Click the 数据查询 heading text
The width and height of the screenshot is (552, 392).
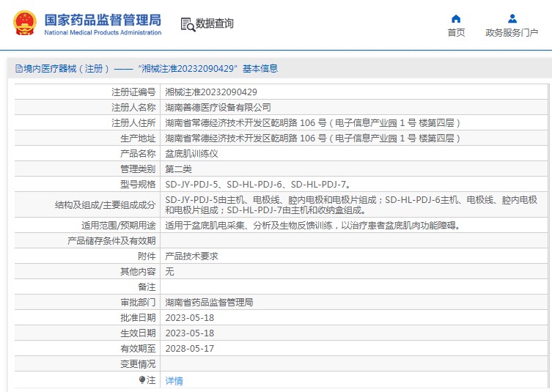click(x=214, y=23)
